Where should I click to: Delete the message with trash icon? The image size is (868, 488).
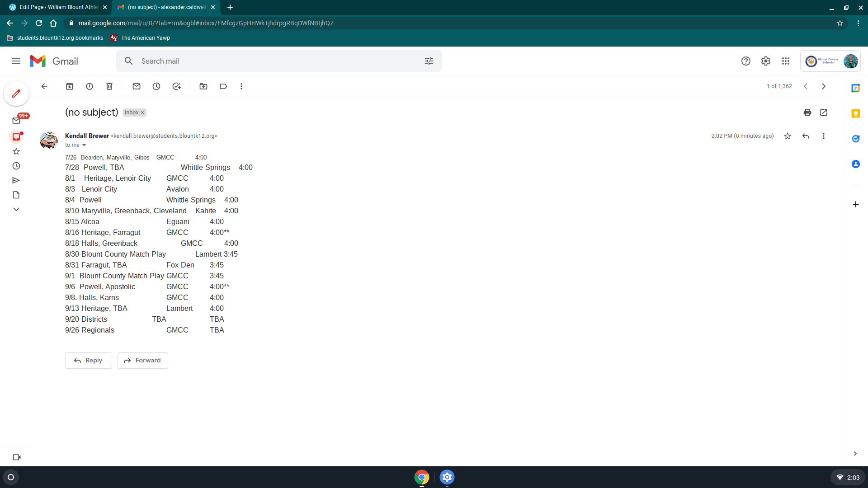pyautogui.click(x=109, y=86)
